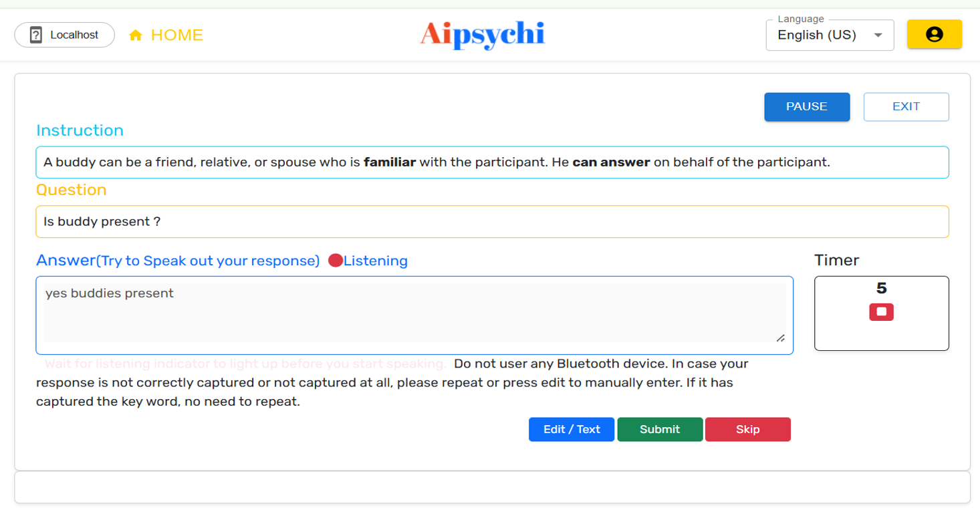Expand the English (US) language selector
The width and height of the screenshot is (980, 510).
[829, 35]
